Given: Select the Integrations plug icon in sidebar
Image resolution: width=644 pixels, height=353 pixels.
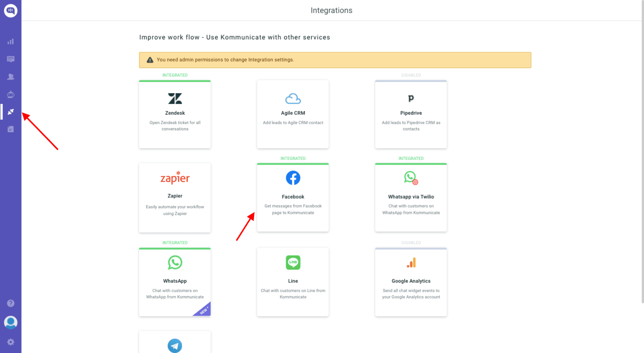Looking at the screenshot, I should point(11,111).
